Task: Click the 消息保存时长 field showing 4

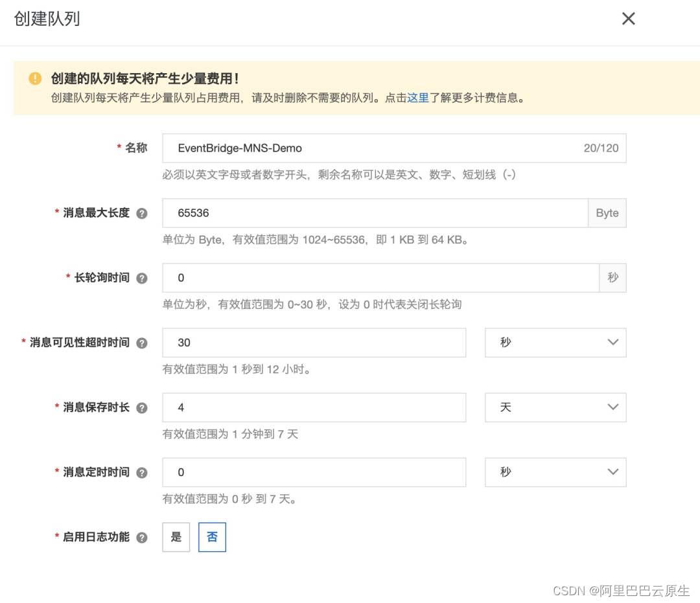Action: click(314, 407)
